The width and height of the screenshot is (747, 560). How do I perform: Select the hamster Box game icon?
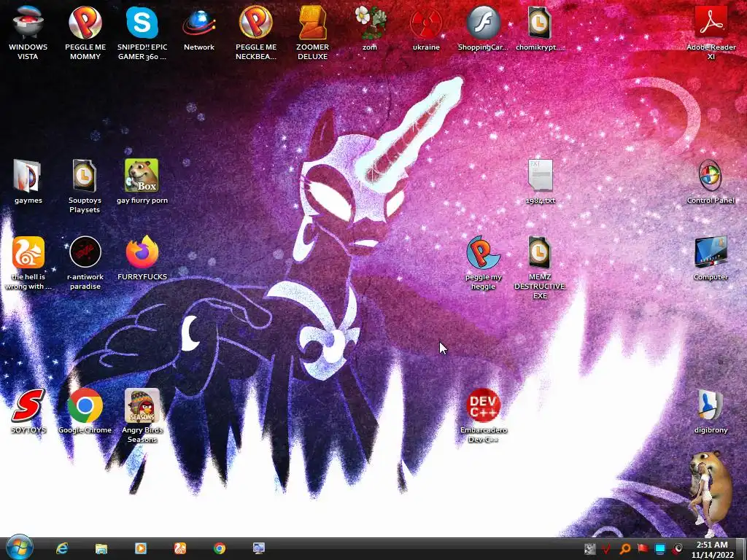point(142,176)
